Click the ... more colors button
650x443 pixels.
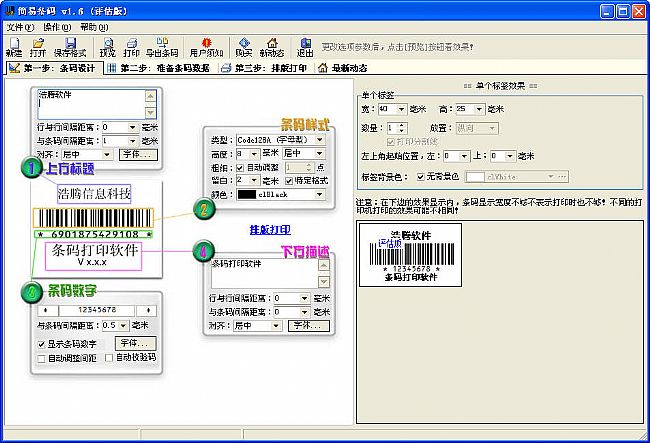click(562, 177)
